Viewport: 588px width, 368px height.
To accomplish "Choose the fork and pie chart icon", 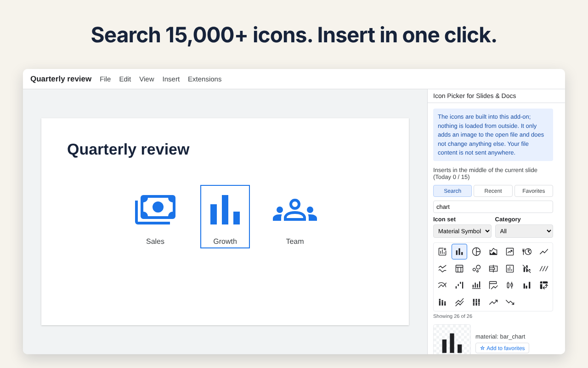I will click(x=527, y=252).
